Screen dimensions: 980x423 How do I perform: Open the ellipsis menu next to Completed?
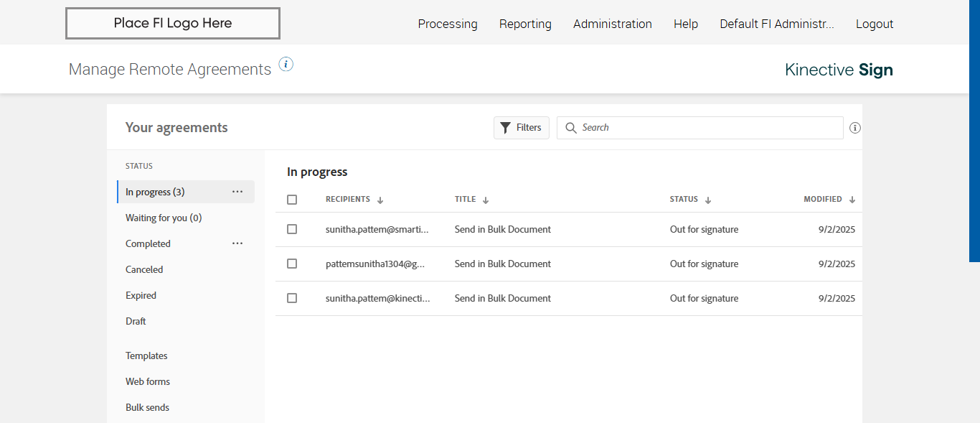pos(237,243)
